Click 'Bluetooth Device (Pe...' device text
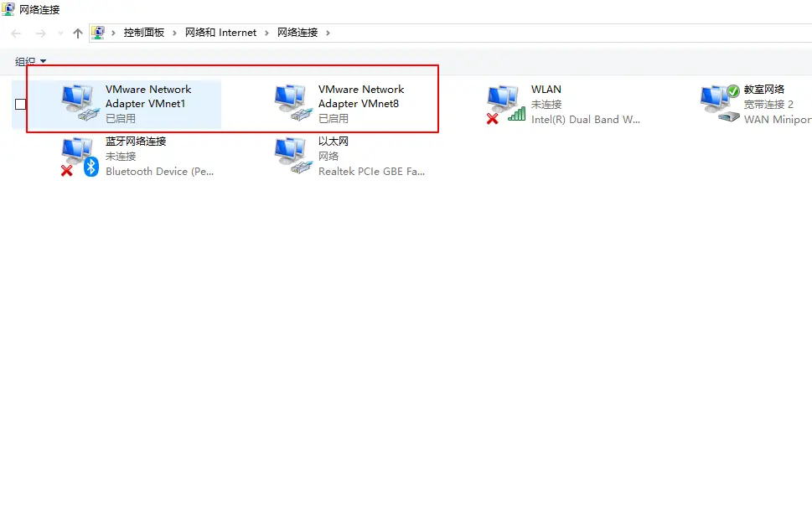This screenshot has width=812, height=510. [x=159, y=172]
